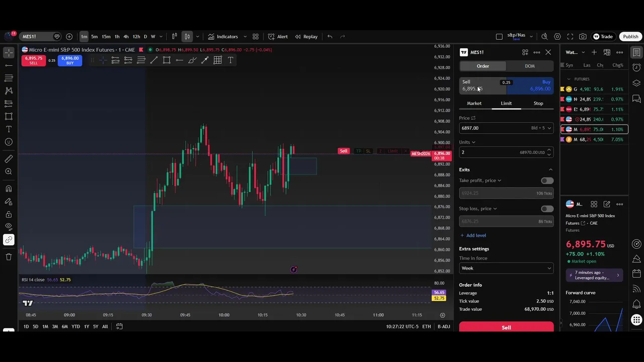644x362 pixels.
Task: Click the add symbol plus icon
Action: click(69, 37)
